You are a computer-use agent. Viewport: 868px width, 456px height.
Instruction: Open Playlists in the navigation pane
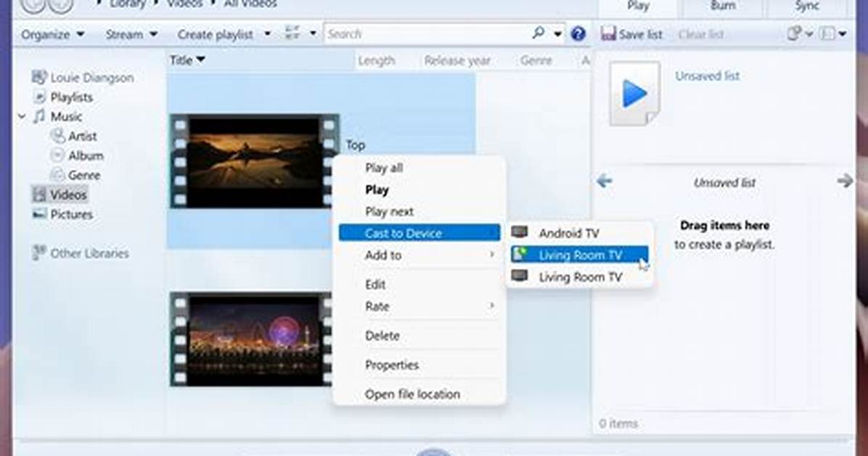[71, 97]
